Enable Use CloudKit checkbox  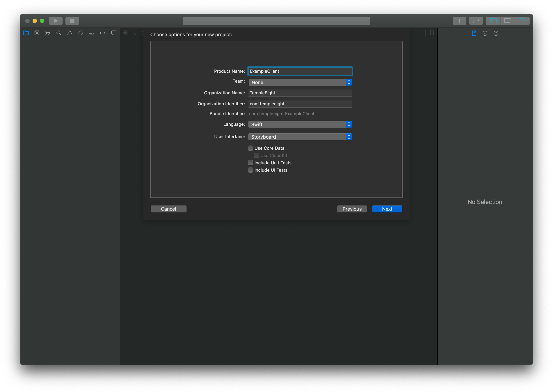click(x=256, y=155)
